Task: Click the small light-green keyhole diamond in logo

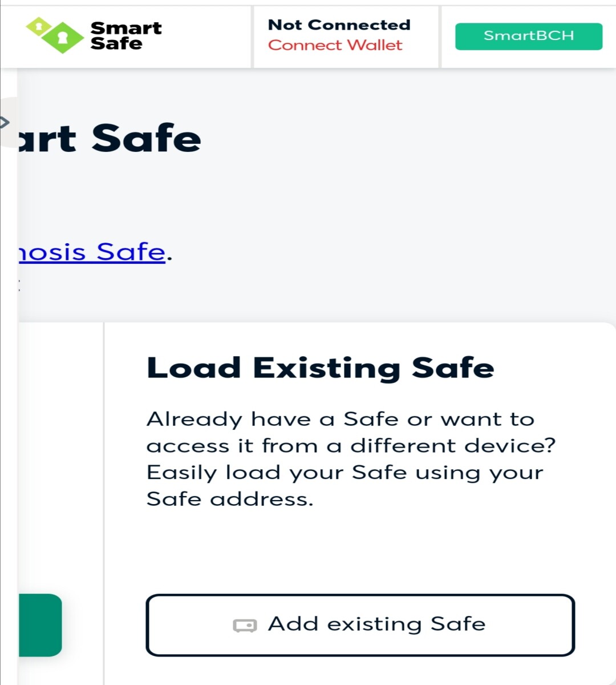Action: pyautogui.click(x=38, y=26)
